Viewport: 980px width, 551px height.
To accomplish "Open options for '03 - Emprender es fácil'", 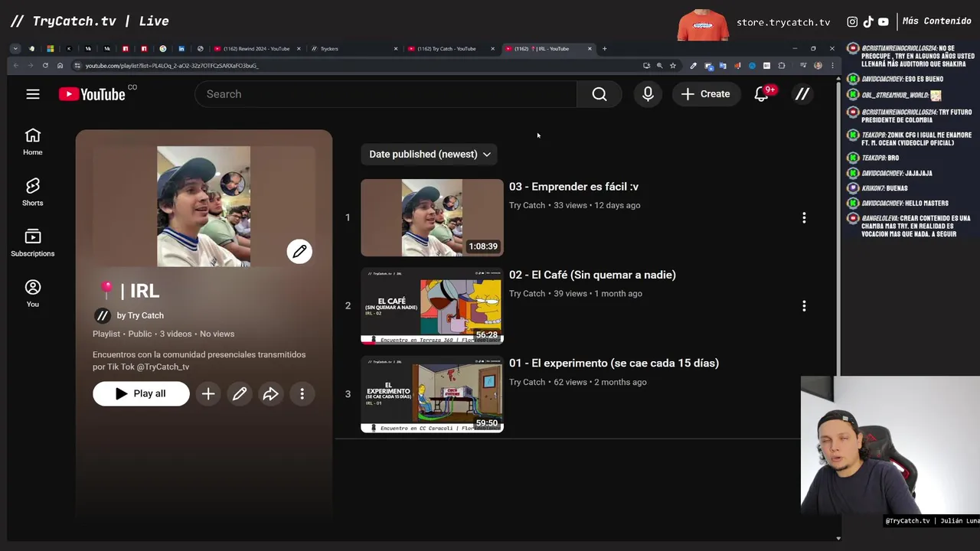I will pos(804,217).
